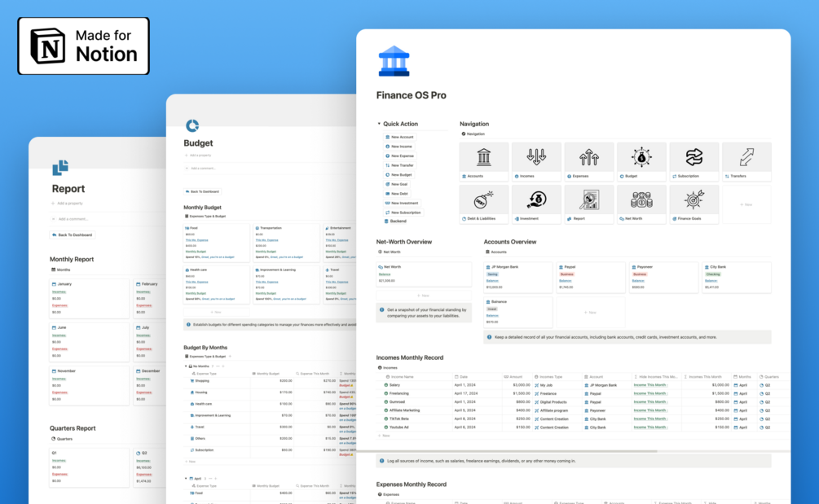This screenshot has height=504, width=819.
Task: Click Back To Dashboard on the Report page
Action: (x=72, y=235)
